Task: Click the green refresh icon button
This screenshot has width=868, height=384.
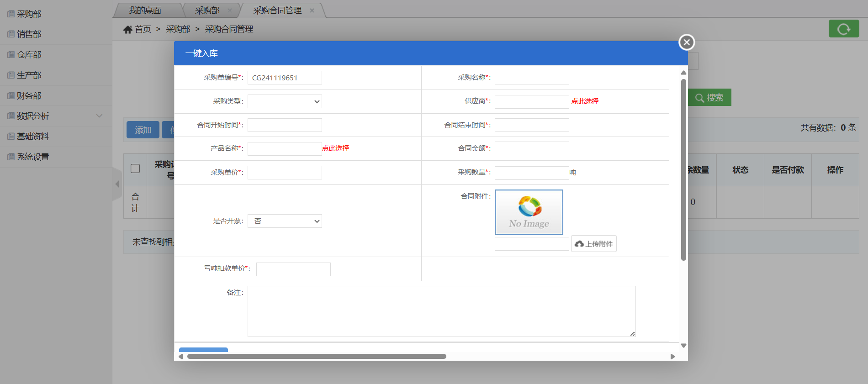Action: point(843,29)
